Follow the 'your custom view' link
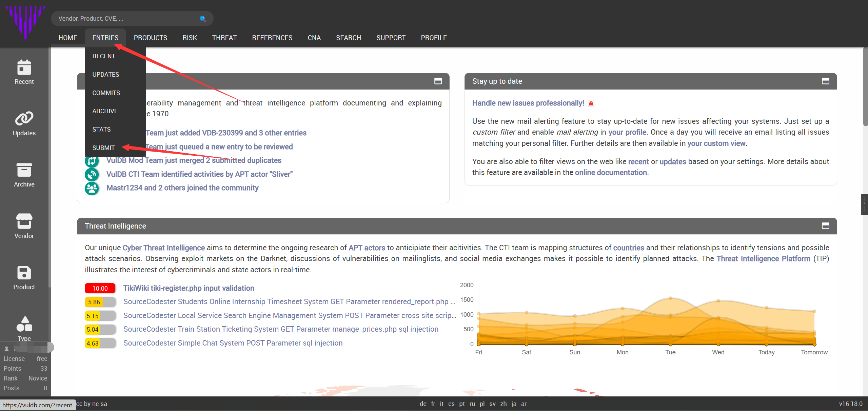Screen dimensions: 868x411 click(x=716, y=143)
